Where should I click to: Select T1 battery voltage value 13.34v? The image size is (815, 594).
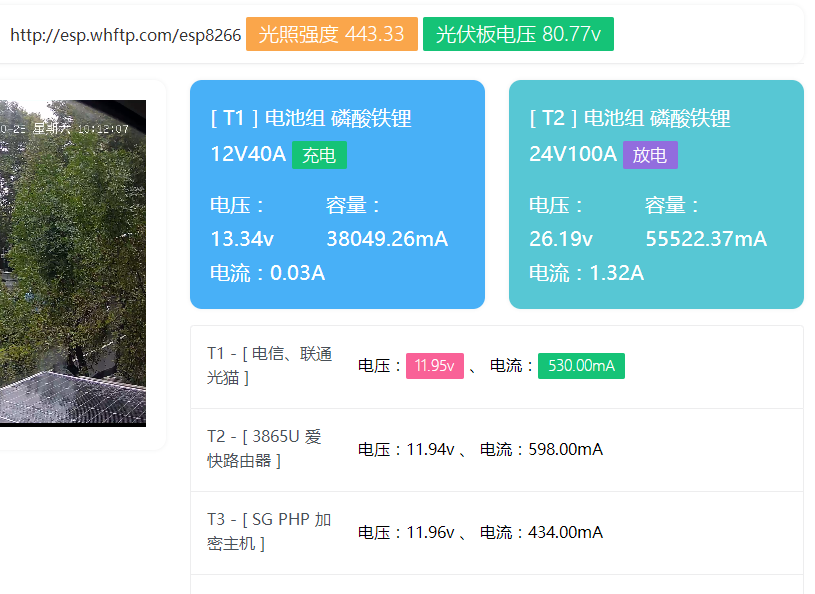pos(242,239)
